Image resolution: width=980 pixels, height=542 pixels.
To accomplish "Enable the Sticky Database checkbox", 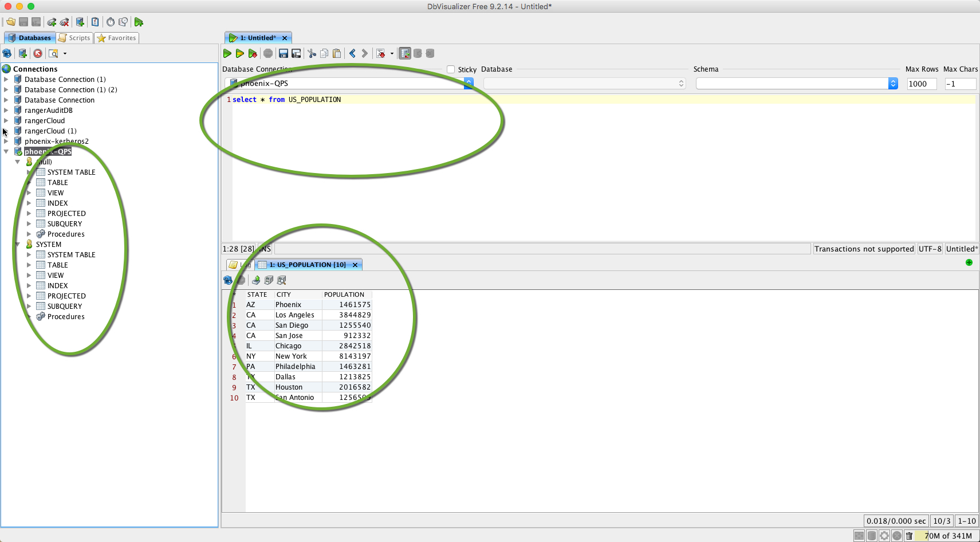I will (x=451, y=69).
